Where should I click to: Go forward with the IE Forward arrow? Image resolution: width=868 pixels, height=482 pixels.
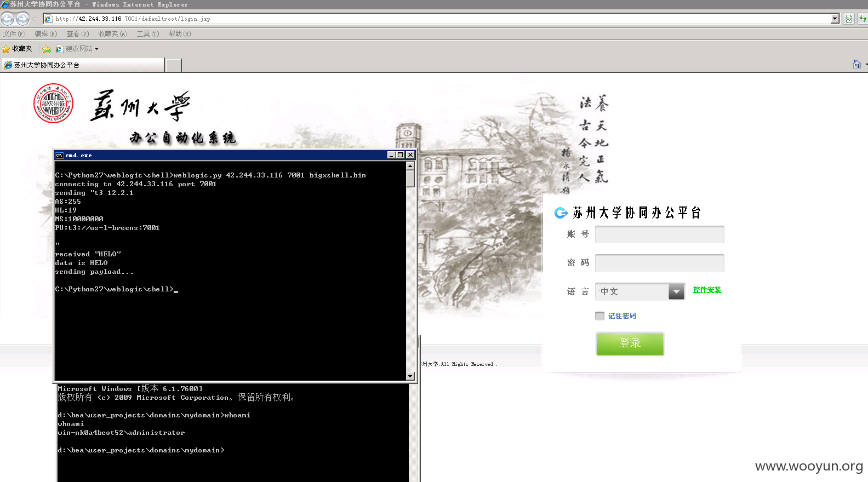click(x=22, y=19)
